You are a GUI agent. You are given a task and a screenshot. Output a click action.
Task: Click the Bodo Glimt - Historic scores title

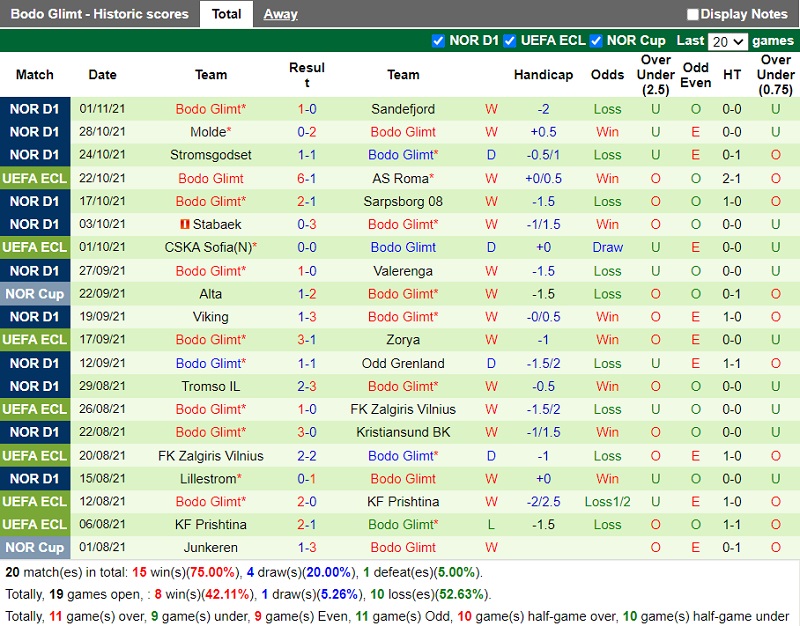tap(99, 14)
